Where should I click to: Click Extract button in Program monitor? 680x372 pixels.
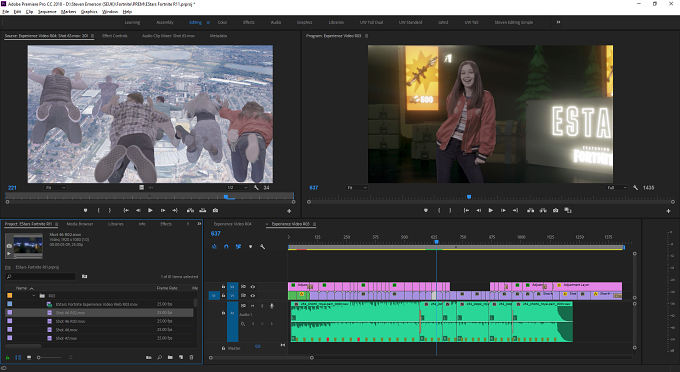(543, 210)
